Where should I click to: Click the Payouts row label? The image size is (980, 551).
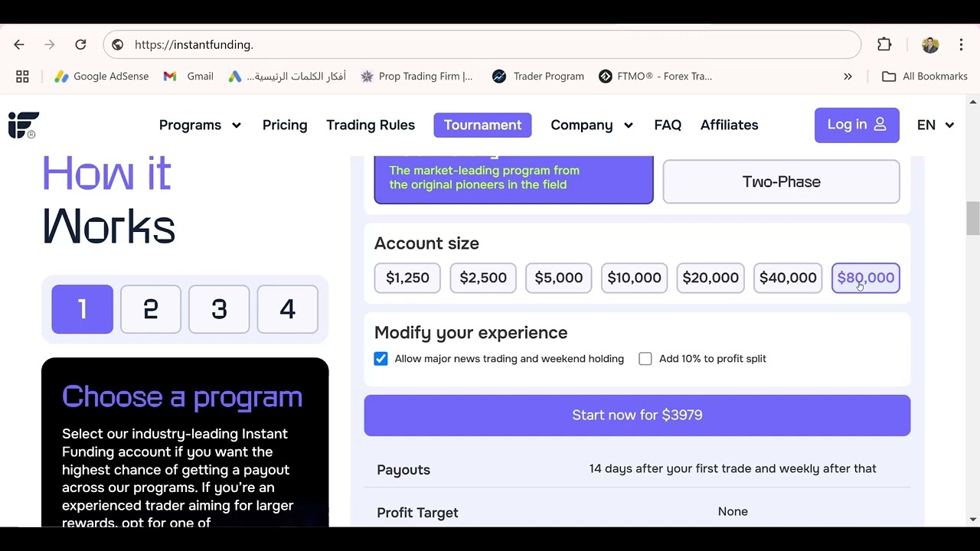(403, 470)
